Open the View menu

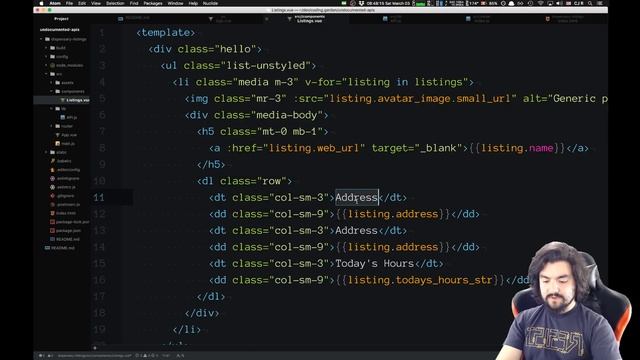96,3
